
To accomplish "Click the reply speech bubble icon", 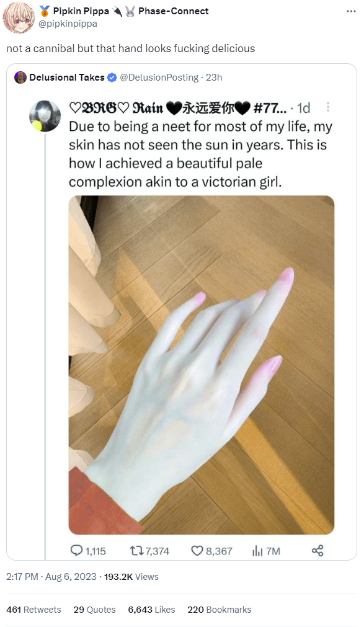I will pyautogui.click(x=76, y=551).
